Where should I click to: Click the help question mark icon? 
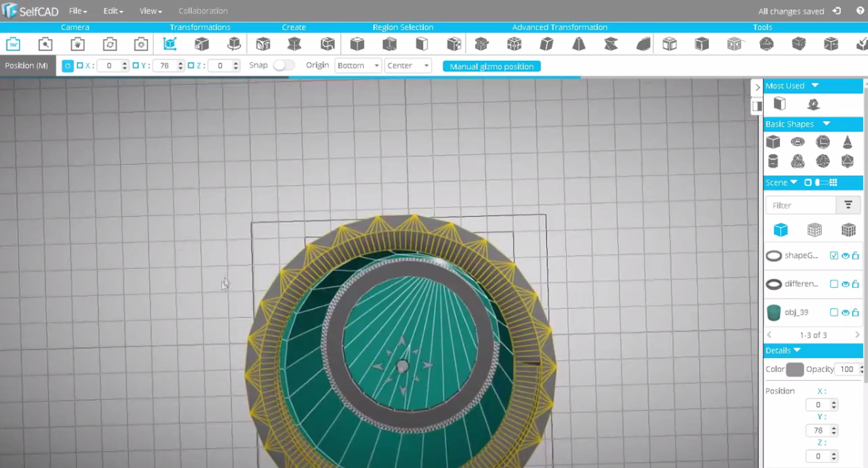pyautogui.click(x=860, y=10)
